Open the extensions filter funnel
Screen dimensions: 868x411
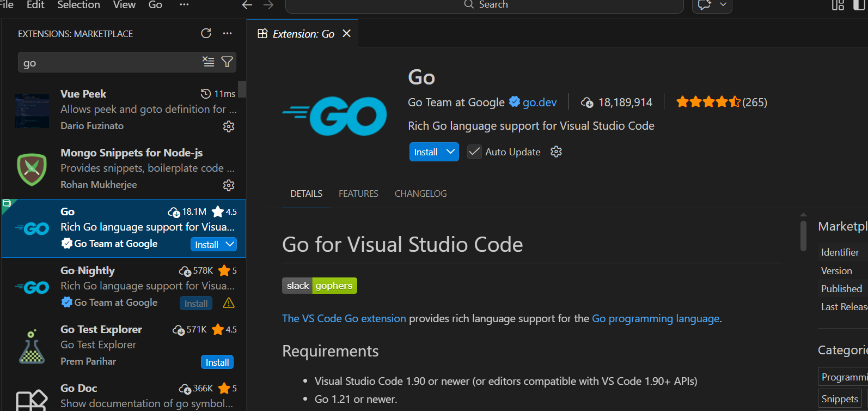tap(227, 62)
